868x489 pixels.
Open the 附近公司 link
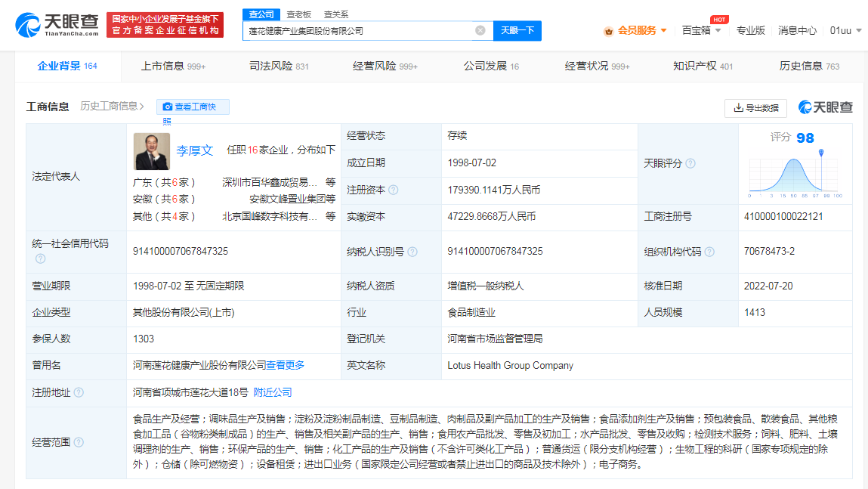coord(272,392)
